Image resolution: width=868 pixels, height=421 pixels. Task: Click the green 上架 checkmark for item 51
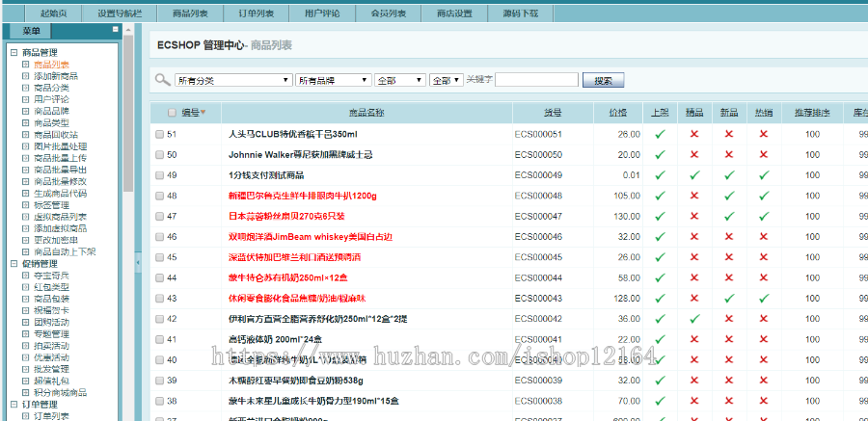[660, 134]
